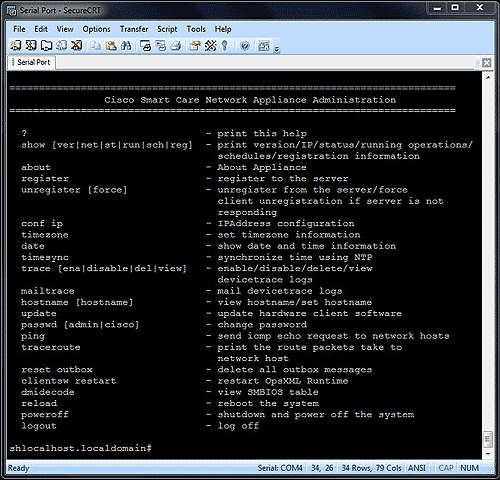Open the File menu
Viewport: 500px width, 480px height.
point(19,29)
